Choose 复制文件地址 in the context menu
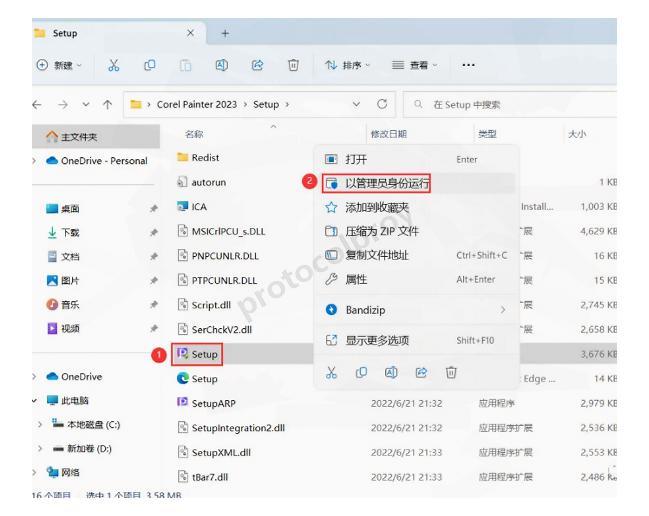Screen dimensions: 649x516 (x=418, y=255)
